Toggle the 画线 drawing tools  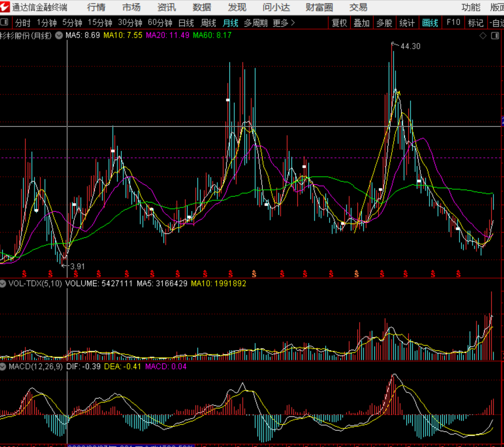point(430,23)
